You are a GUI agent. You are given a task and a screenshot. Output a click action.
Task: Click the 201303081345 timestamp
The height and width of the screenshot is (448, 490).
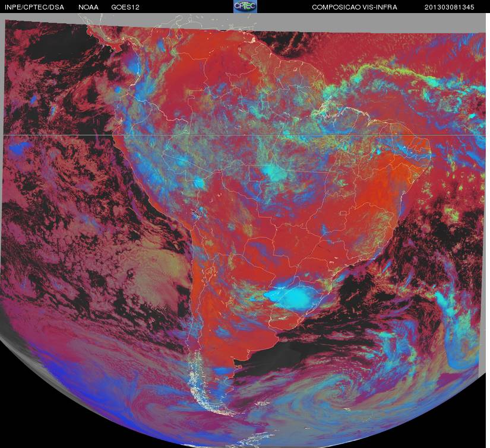tap(450, 7)
